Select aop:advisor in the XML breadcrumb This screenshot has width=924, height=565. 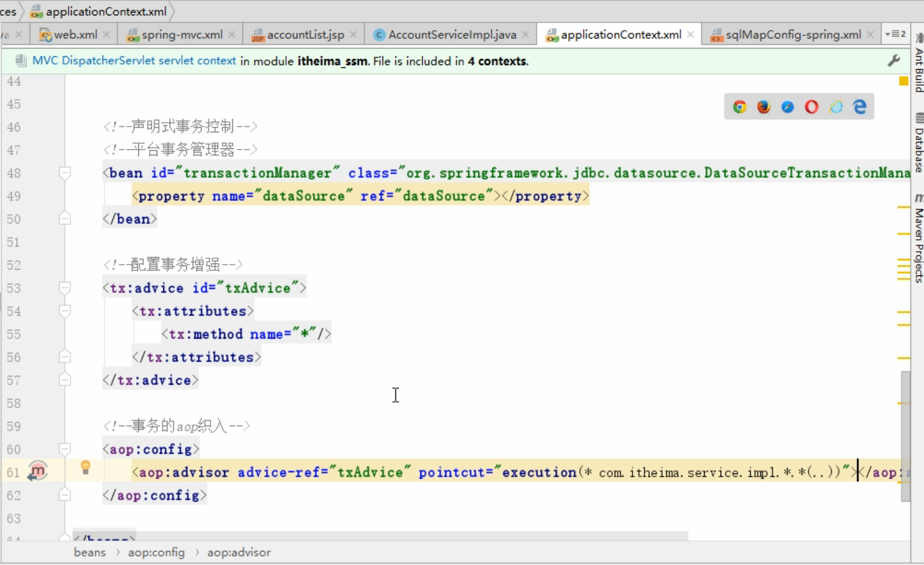[x=239, y=552]
